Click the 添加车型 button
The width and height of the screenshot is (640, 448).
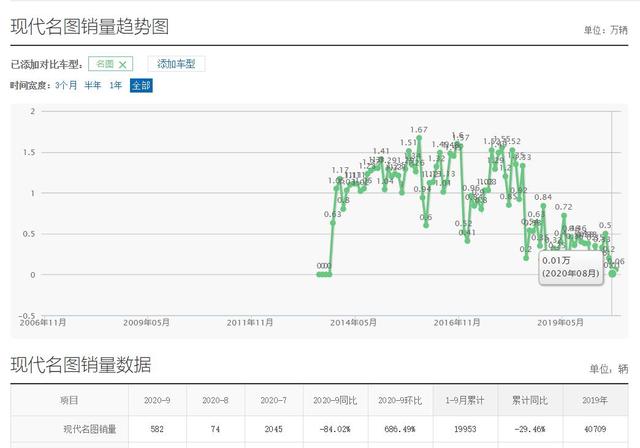176,64
